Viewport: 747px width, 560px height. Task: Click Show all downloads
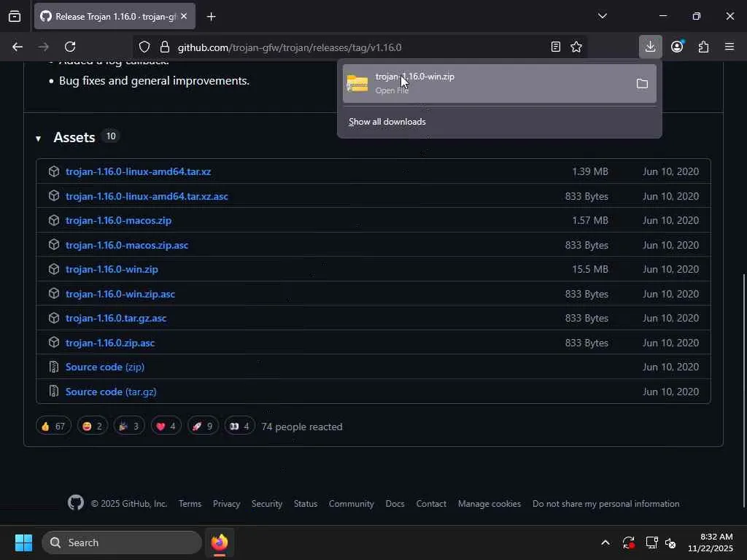(387, 122)
